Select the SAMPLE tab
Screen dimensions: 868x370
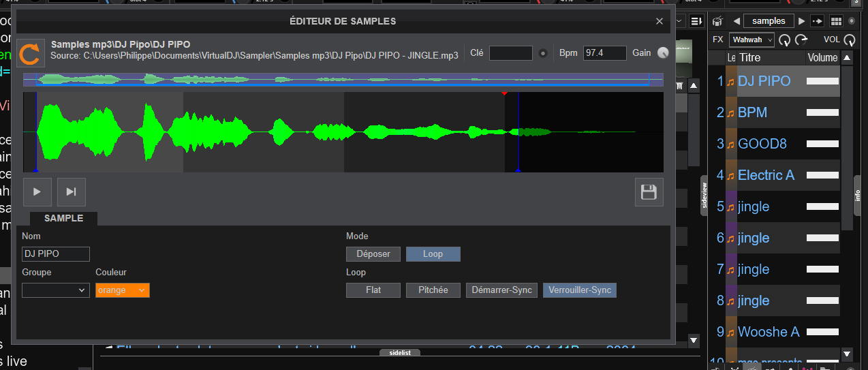click(x=63, y=219)
